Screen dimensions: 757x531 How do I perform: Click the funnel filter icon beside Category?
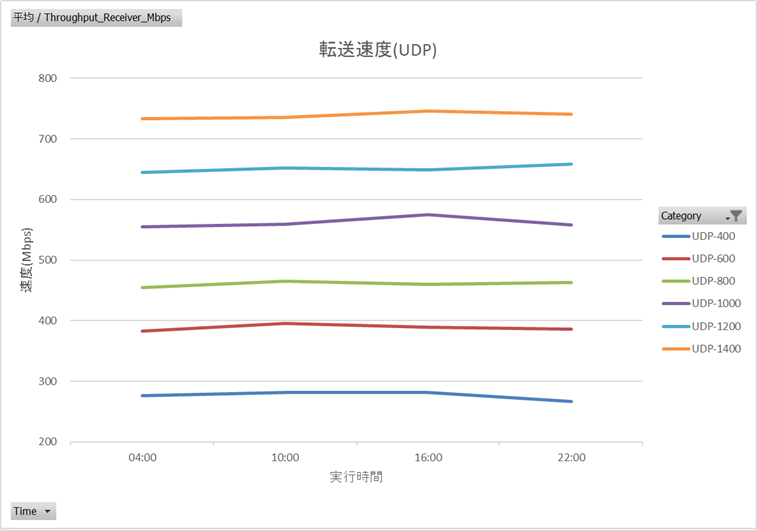(x=735, y=215)
